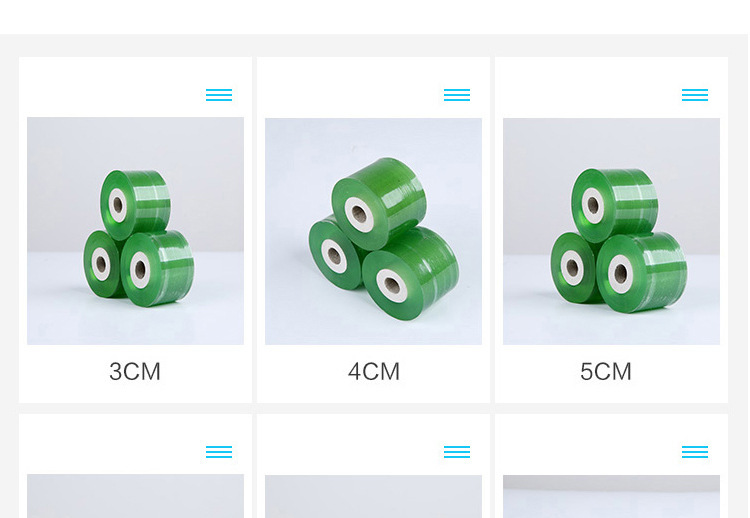
Task: Select the 5CM size label
Action: pyautogui.click(x=606, y=372)
